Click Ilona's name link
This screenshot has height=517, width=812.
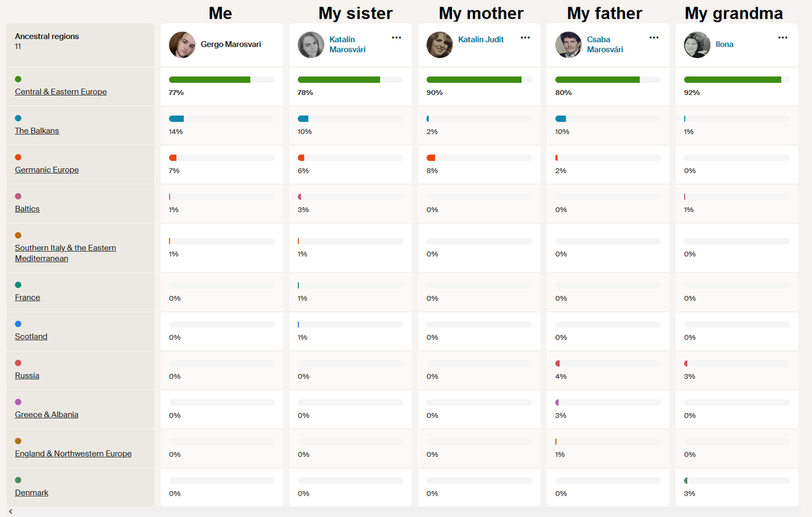[x=724, y=45]
